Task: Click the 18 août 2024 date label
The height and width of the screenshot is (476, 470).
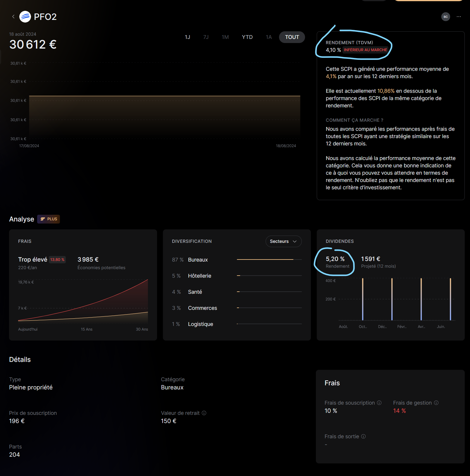Action: point(23,34)
